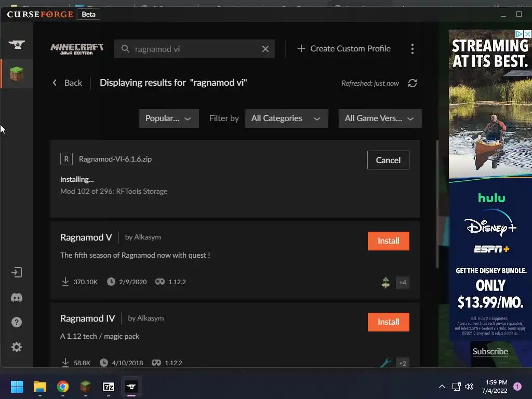
Task: Click Create Custom Profile
Action: click(x=344, y=48)
